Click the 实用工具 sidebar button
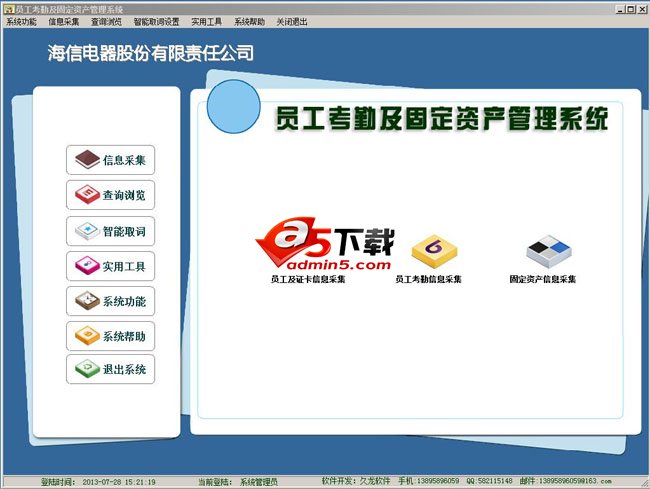 click(110, 266)
